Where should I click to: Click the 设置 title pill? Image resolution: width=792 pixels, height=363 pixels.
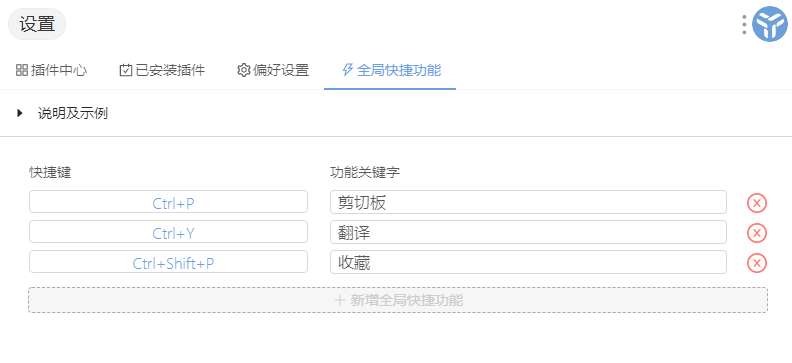point(37,24)
